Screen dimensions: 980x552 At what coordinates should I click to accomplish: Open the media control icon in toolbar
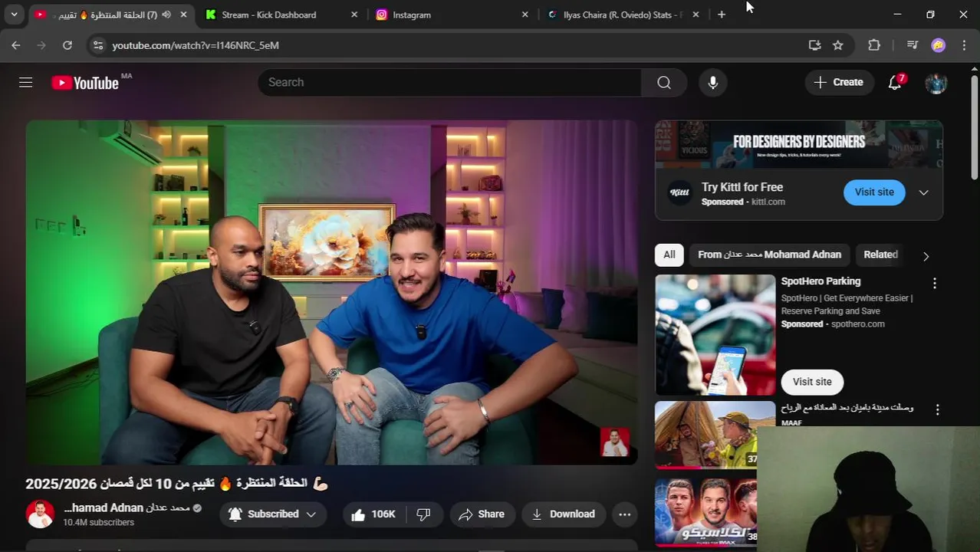coord(912,45)
